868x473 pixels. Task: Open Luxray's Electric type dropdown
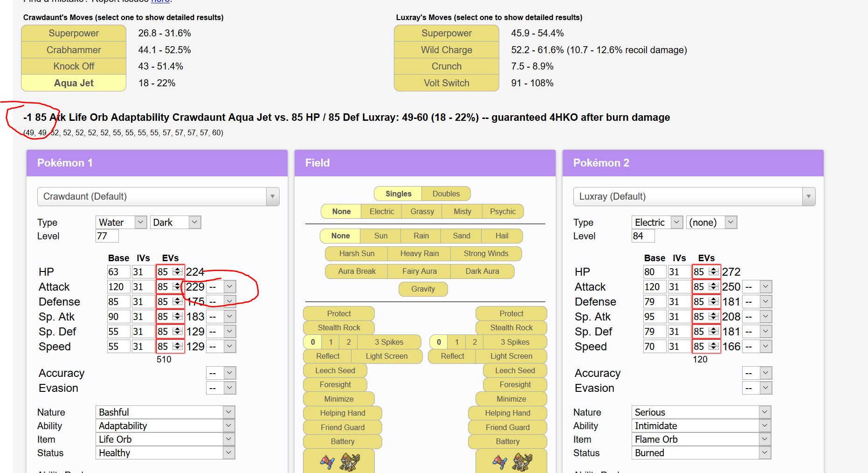(657, 223)
